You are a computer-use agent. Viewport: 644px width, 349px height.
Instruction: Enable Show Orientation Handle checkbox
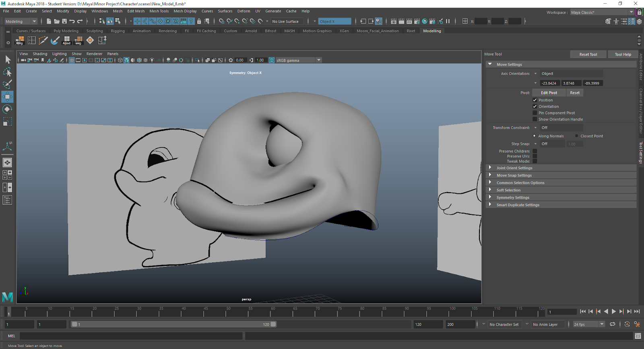click(x=535, y=119)
